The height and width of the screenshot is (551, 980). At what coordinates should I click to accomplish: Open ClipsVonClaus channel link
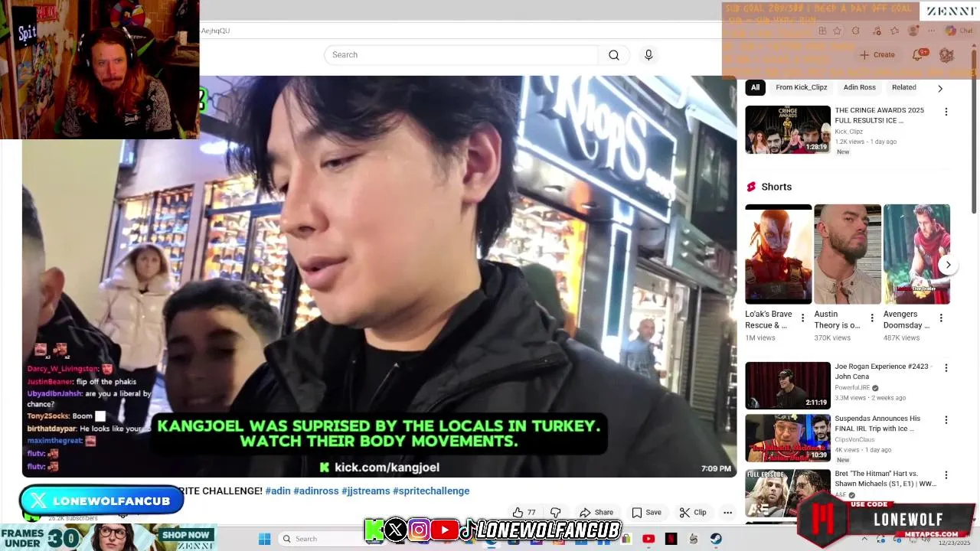click(854, 440)
